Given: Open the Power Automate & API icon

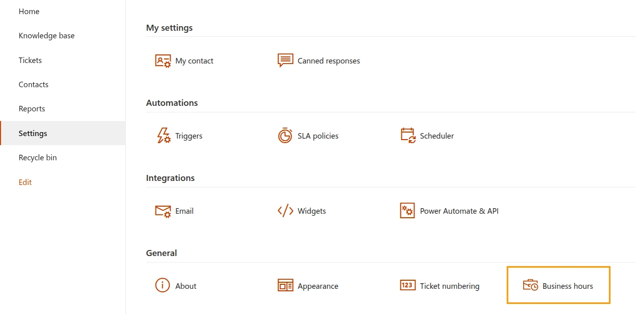Looking at the screenshot, I should [x=407, y=211].
